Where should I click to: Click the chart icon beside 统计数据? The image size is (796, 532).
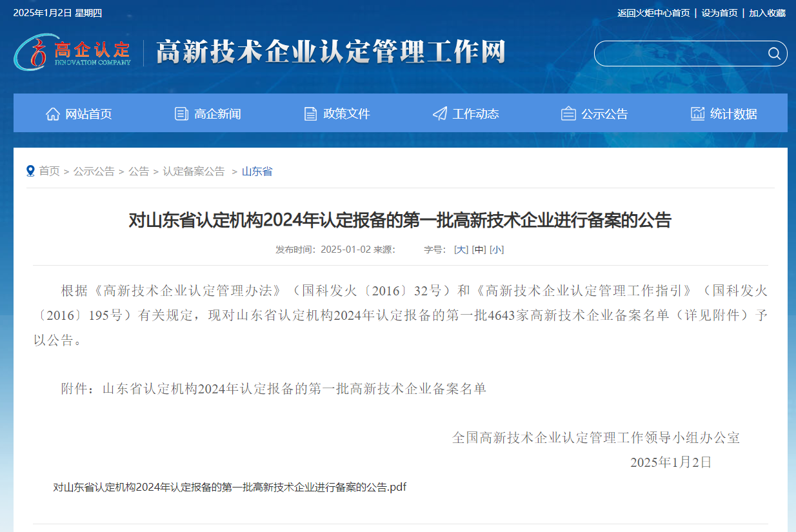coord(697,114)
